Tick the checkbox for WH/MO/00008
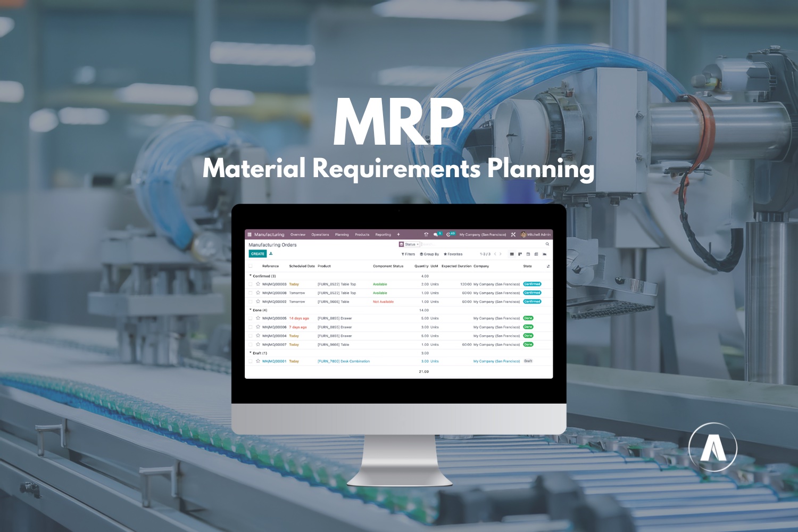This screenshot has width=798, height=532. [251, 293]
